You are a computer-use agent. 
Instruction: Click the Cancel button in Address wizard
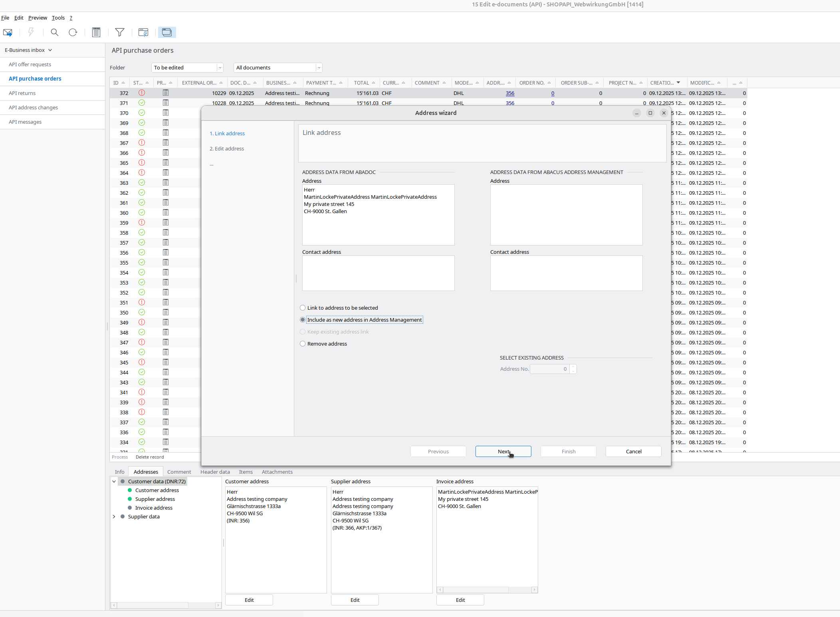click(633, 451)
